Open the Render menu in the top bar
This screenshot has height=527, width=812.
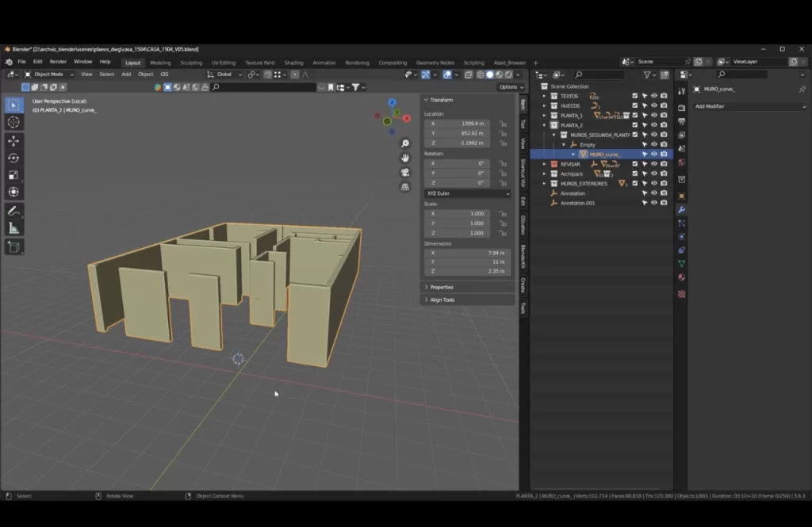[58, 62]
